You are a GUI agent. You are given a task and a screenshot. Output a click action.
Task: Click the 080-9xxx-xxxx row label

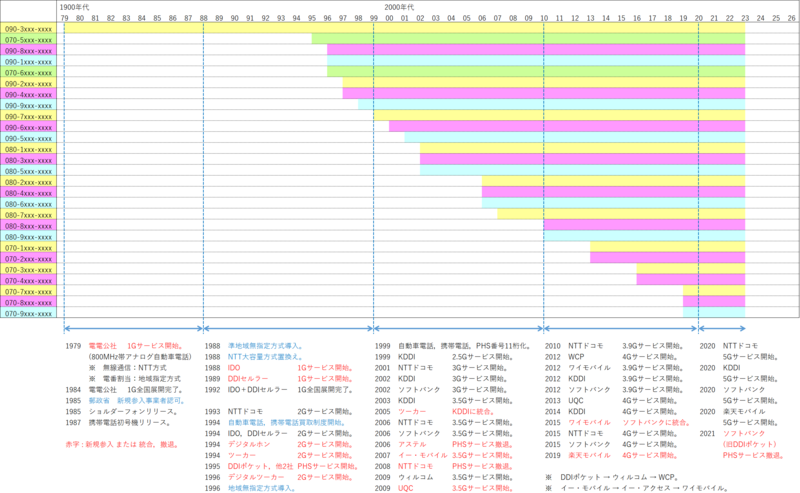click(29, 237)
